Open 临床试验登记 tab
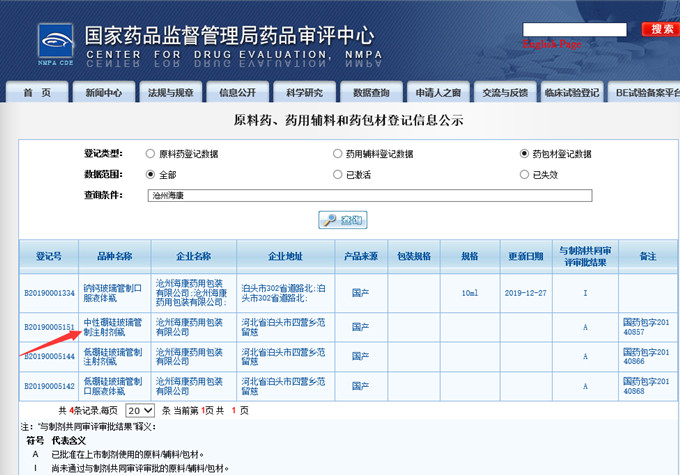This screenshot has width=680, height=475. coord(572,93)
